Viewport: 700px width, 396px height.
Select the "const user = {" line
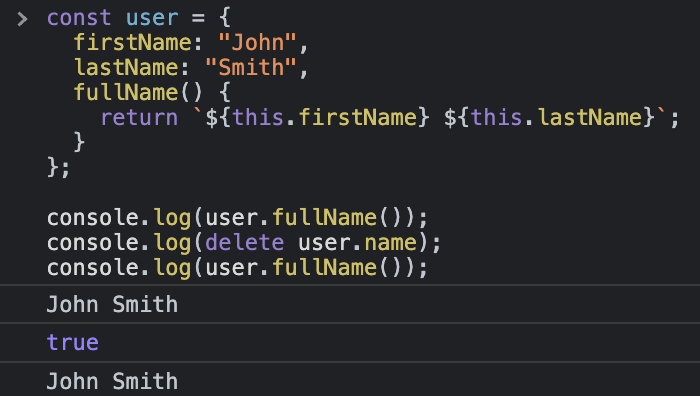click(x=139, y=18)
